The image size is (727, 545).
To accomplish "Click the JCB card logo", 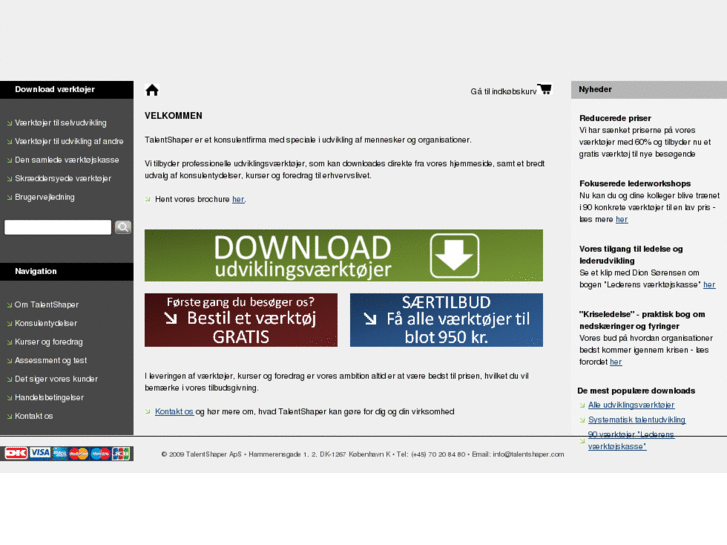I will (121, 454).
